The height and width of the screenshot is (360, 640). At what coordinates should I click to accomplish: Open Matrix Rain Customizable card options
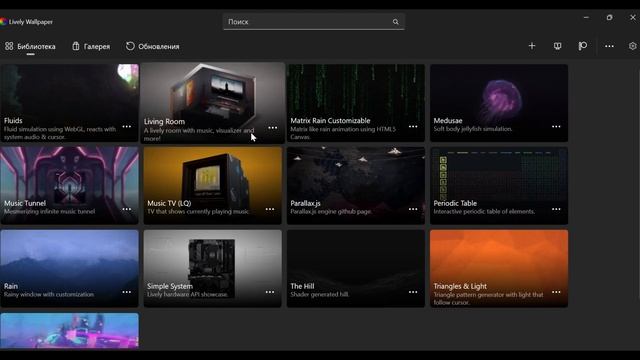point(413,127)
